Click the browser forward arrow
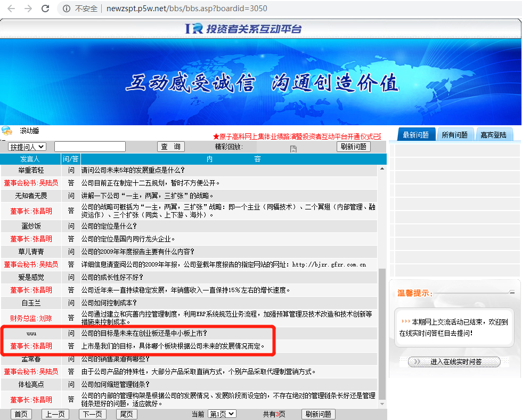The width and height of the screenshot is (522, 420). point(28,9)
